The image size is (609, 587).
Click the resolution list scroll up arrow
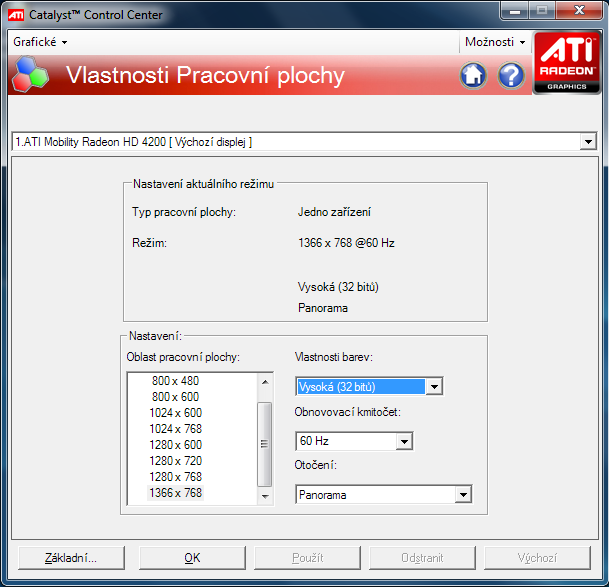tap(265, 382)
